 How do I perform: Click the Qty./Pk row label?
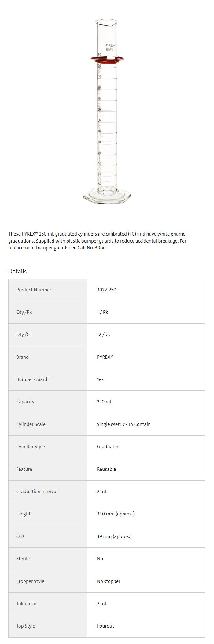point(24,312)
